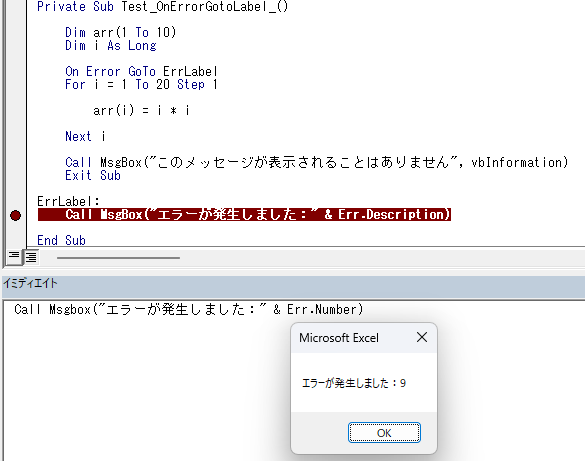Viewport: 585px width, 461px height.
Task: Click the vbInformation MsgBox call line
Action: click(316, 162)
